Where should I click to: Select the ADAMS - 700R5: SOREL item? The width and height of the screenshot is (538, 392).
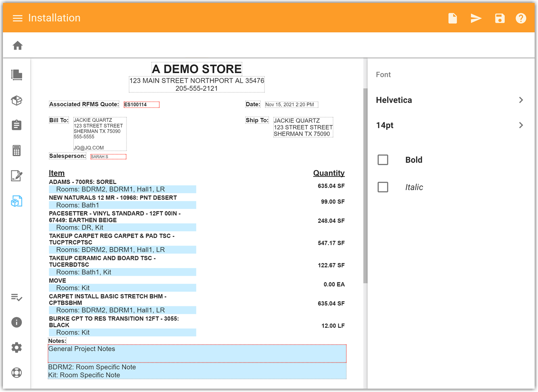tap(83, 182)
